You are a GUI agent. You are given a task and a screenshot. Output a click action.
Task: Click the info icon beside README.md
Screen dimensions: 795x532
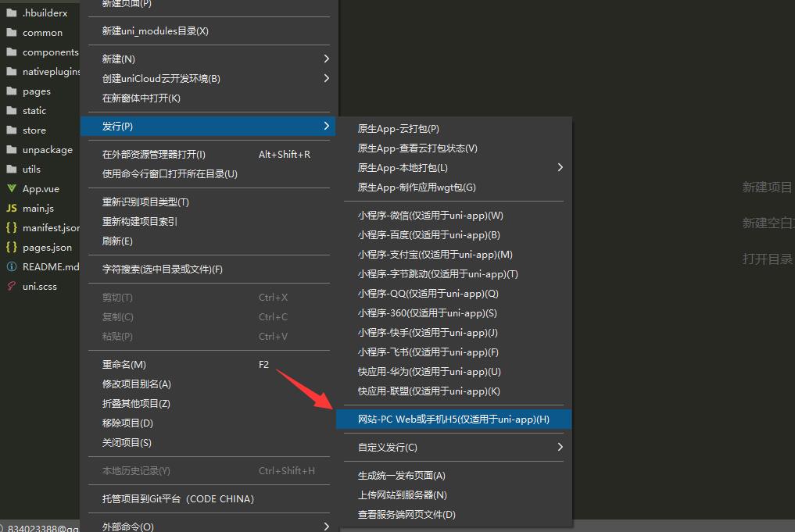(11, 267)
